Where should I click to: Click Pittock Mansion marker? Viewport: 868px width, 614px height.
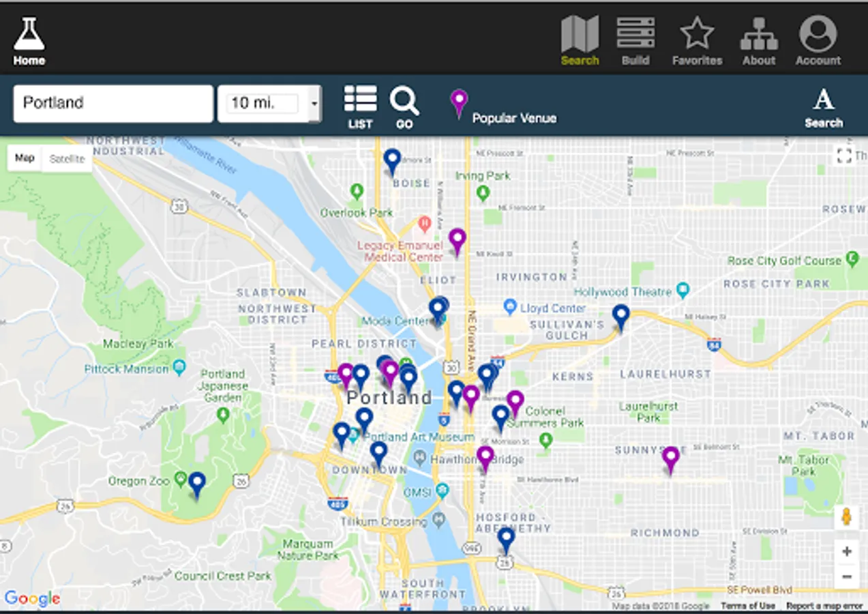click(179, 369)
